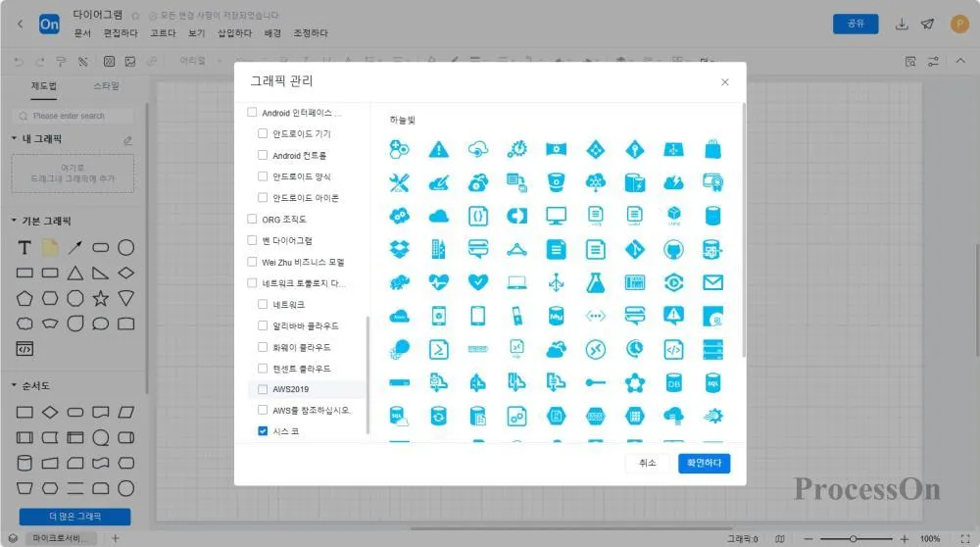
Task: Choose the laboratory flask icon
Action: pyautogui.click(x=595, y=282)
